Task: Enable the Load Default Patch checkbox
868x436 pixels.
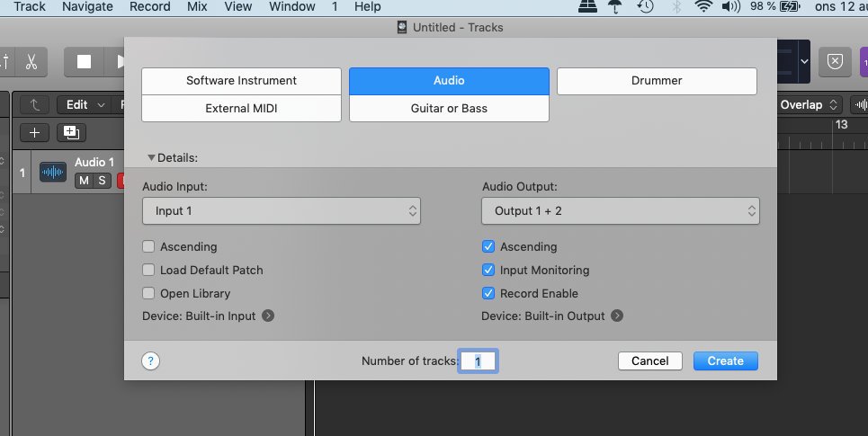Action: coord(148,270)
